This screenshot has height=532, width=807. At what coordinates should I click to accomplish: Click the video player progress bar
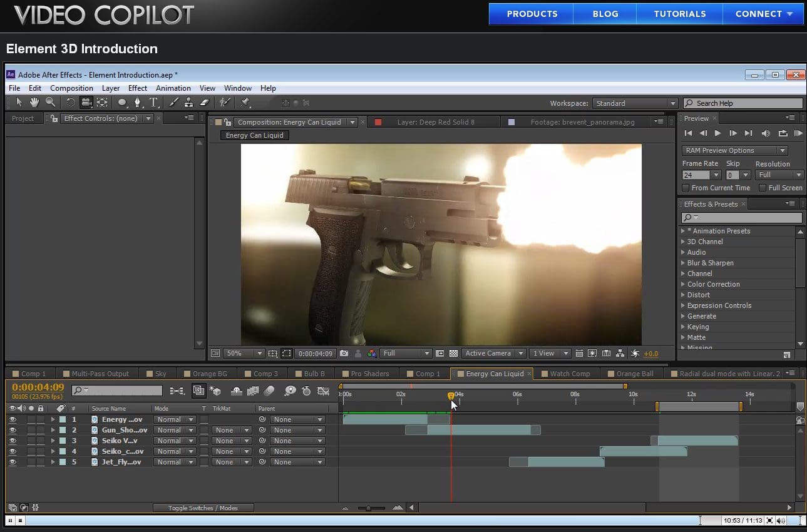362,520
